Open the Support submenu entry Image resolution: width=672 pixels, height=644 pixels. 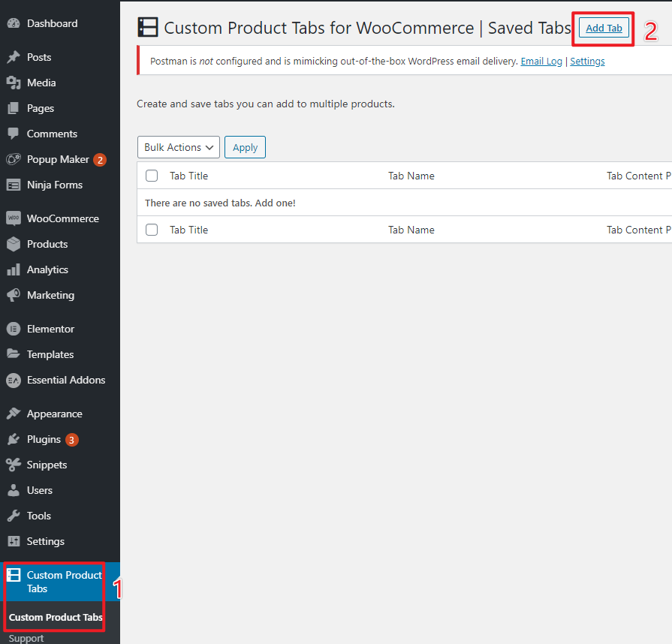click(x=26, y=638)
